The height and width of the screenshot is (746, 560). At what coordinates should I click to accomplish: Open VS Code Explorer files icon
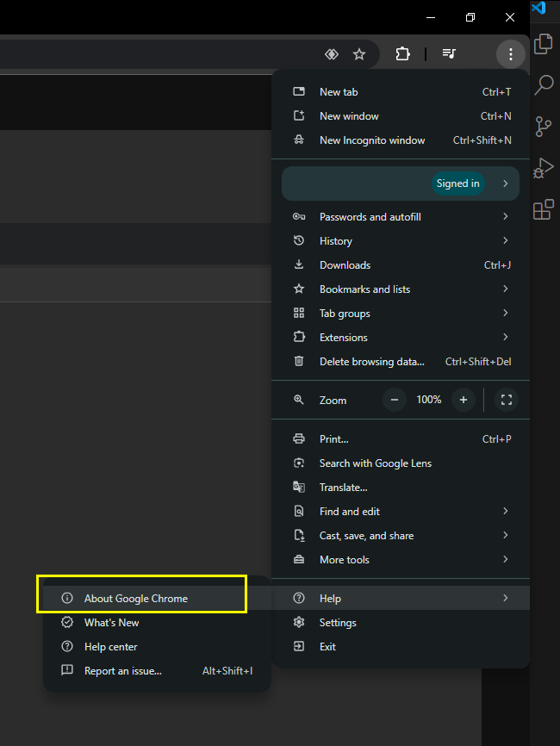(x=543, y=43)
